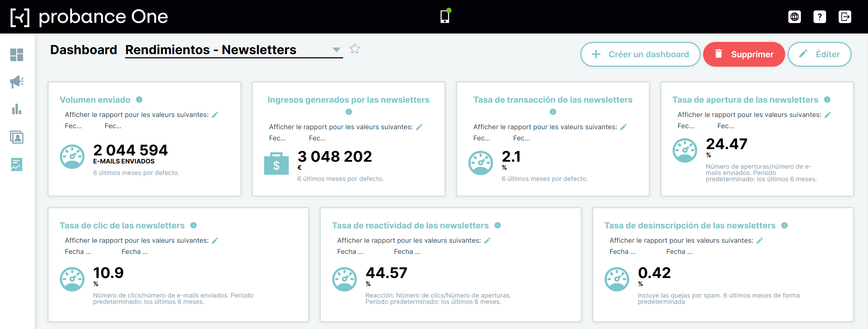Click the probance One logo
This screenshot has width=868, height=329.
89,17
